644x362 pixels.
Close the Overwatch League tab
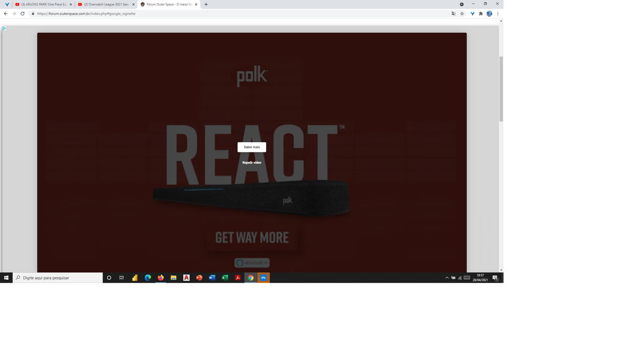(133, 5)
